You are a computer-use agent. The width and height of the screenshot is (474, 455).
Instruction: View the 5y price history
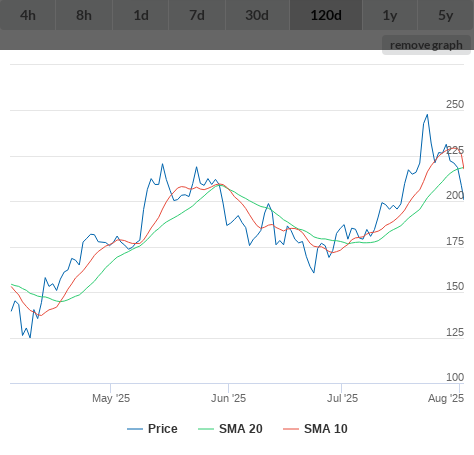pyautogui.click(x=446, y=15)
